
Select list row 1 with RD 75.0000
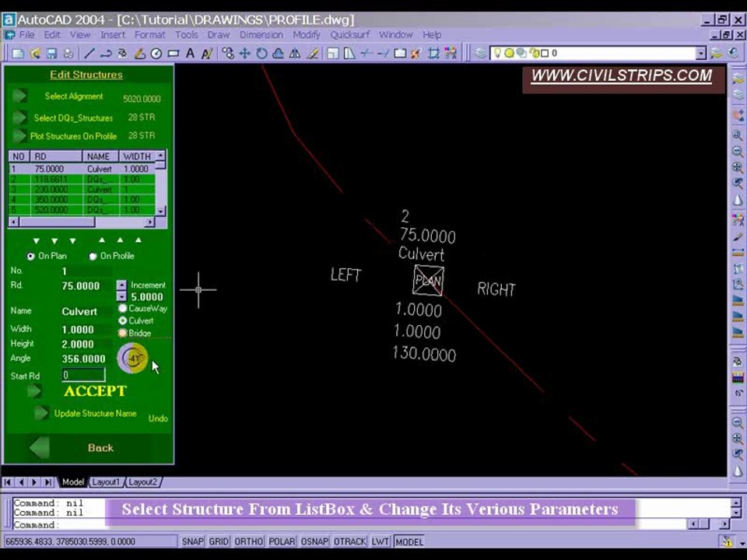coord(82,169)
